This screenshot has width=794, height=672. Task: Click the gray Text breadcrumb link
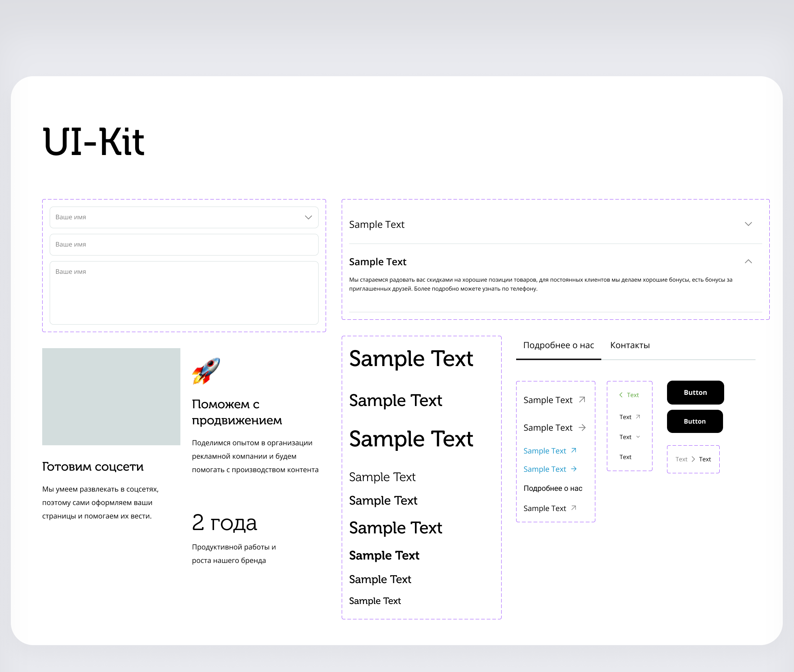point(681,459)
